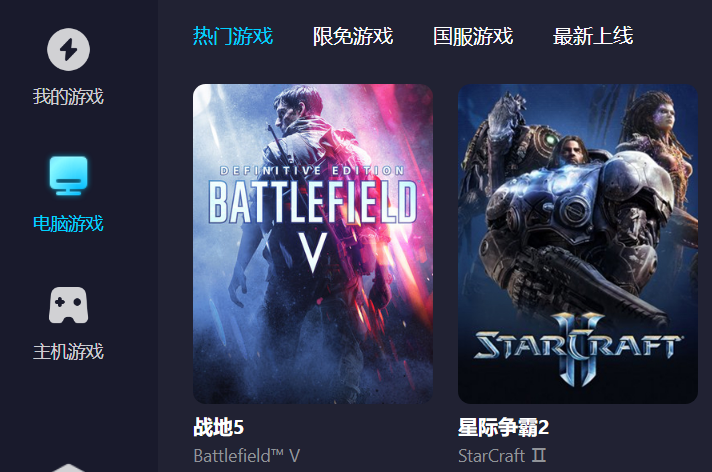
Task: Click the 战地5 game title
Action: [218, 427]
